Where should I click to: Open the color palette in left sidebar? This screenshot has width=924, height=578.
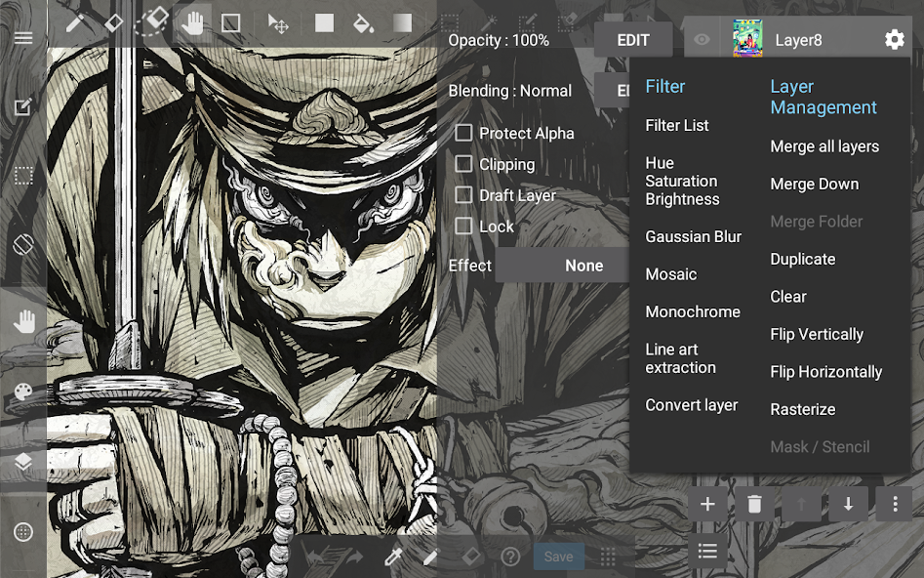23,392
